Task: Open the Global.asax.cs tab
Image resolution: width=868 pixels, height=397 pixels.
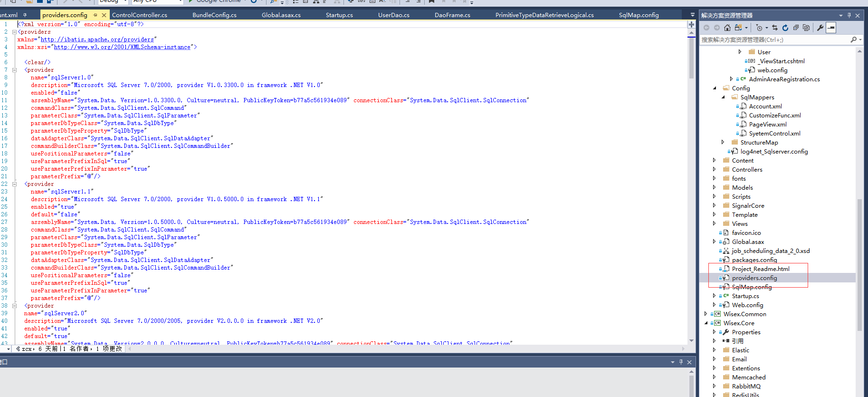Action: [281, 15]
